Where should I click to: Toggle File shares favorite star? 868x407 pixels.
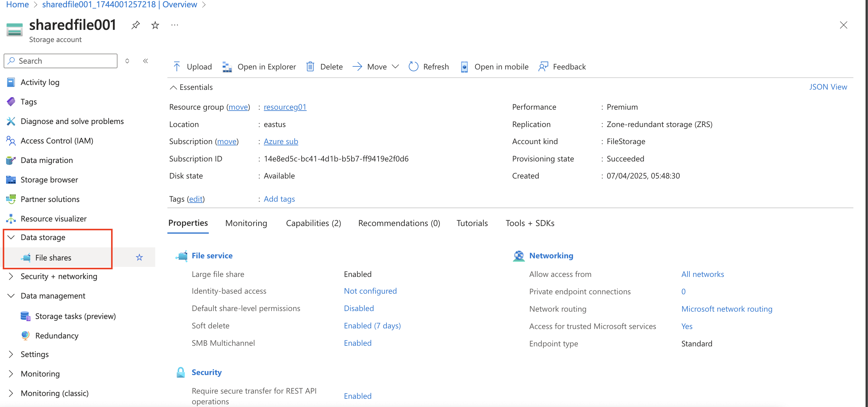pyautogui.click(x=139, y=258)
